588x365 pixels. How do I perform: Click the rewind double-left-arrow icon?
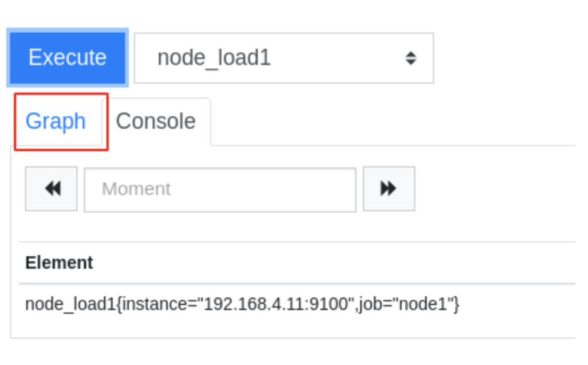(53, 189)
